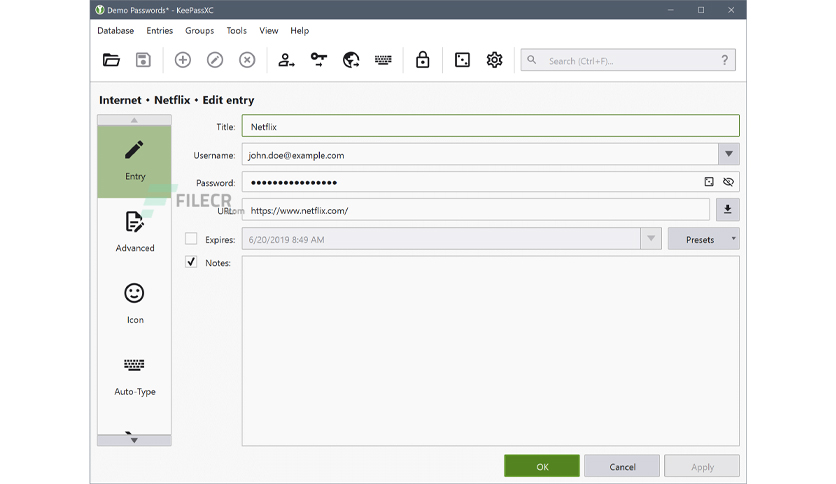Open the Presets dropdown
Image resolution: width=836 pixels, height=484 pixels.
[703, 239]
